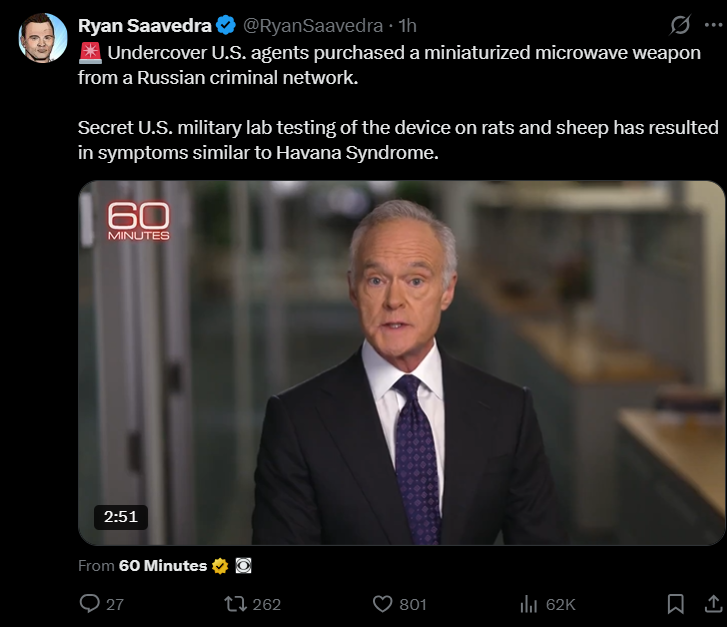This screenshot has height=627, width=727.
Task: Click the 2:51 video duration badge
Action: (x=121, y=517)
